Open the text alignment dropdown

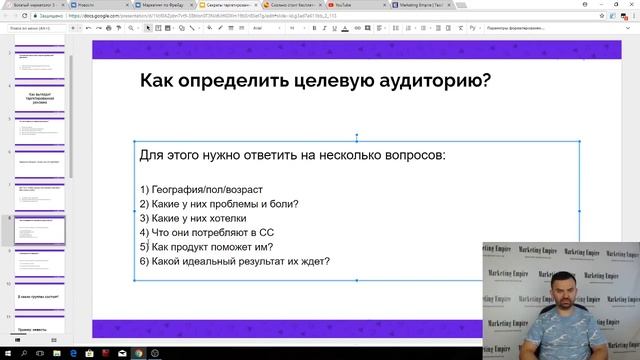click(380, 28)
